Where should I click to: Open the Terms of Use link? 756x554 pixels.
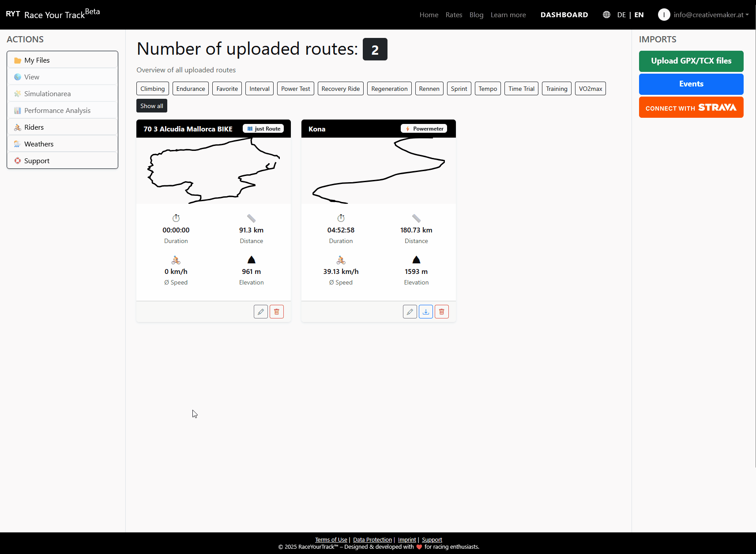click(x=331, y=539)
